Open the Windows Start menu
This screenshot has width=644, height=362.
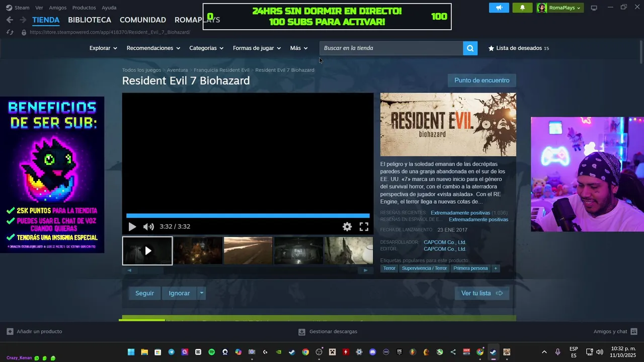pyautogui.click(x=131, y=352)
